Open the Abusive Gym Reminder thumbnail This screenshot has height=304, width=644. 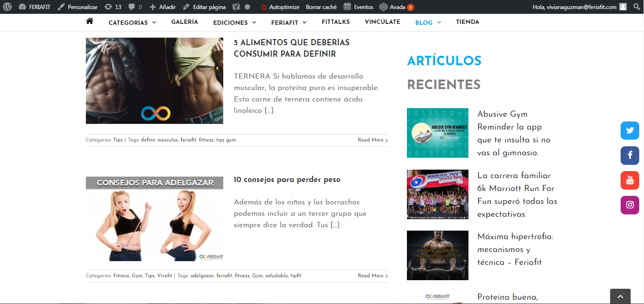(x=437, y=133)
